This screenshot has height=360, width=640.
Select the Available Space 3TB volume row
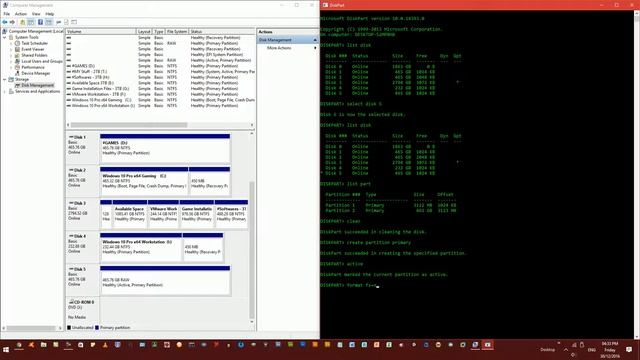point(160,83)
